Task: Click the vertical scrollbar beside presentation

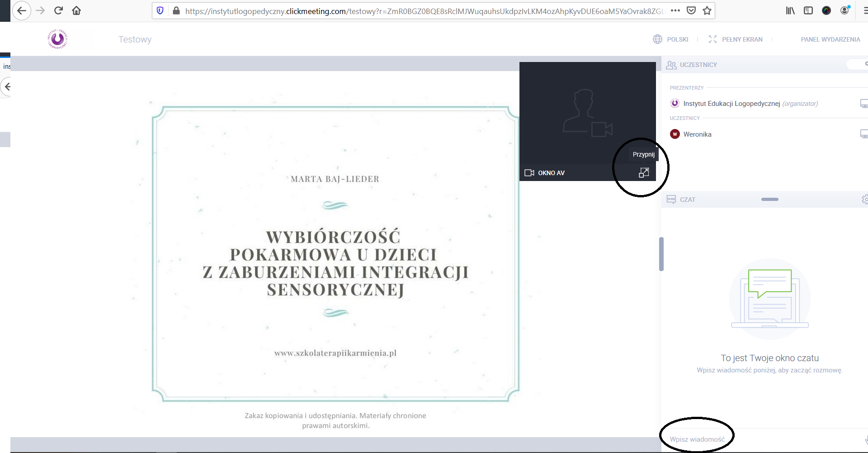Action: pyautogui.click(x=661, y=254)
